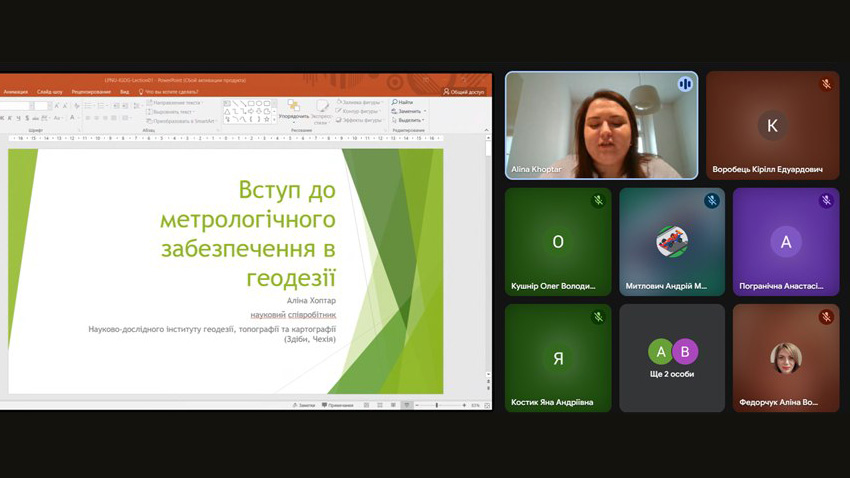The width and height of the screenshot is (850, 478).
Task: Click the Найти (Find) search icon
Action: coord(395,102)
